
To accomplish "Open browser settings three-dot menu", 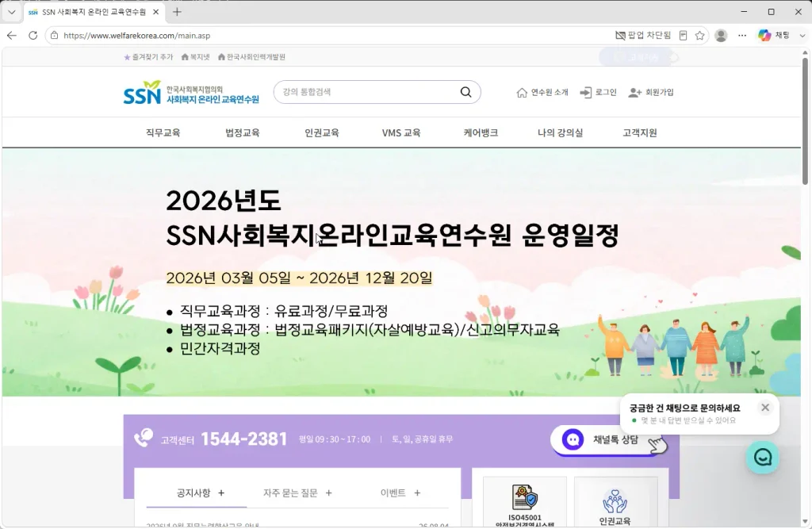I will coord(742,35).
